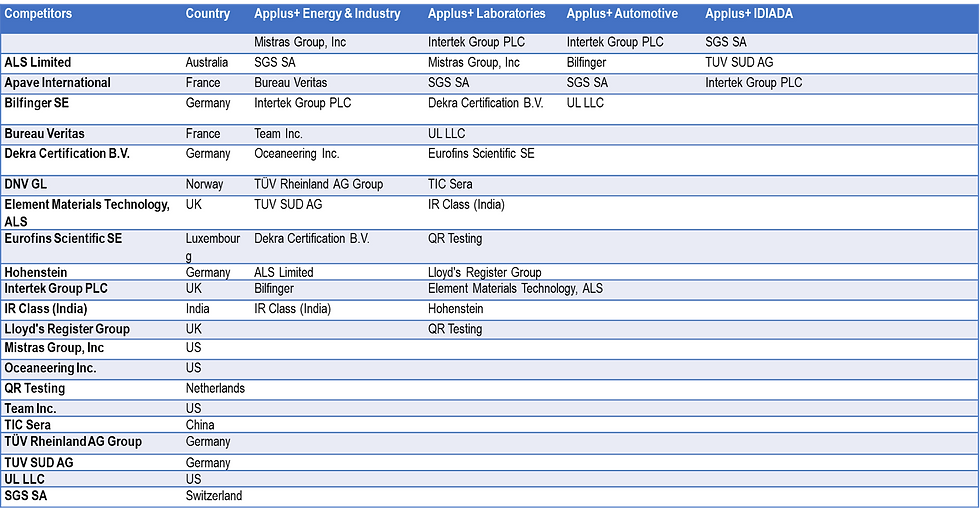980x511 pixels.
Task: Click Intertek Group PLC under Applus+ Automotive
Action: click(x=615, y=42)
